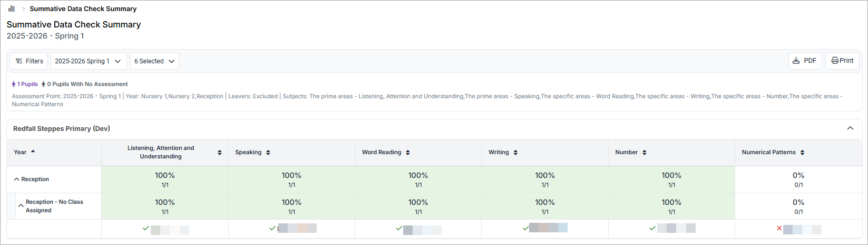Collapse the Reception - No Class Assigned row
Viewport: 868px width, 245px height.
click(x=21, y=205)
